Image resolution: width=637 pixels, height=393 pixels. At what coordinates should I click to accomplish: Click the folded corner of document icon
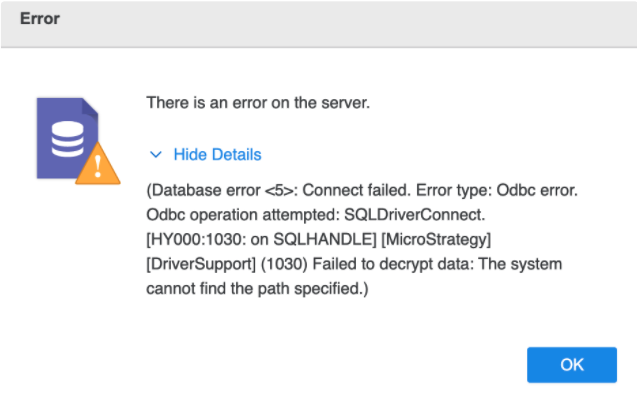91,107
